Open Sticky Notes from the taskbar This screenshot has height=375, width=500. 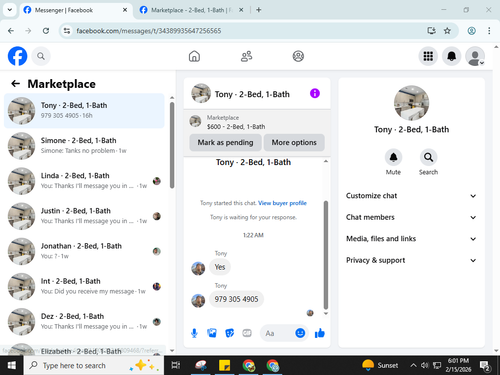pyautogui.click(x=224, y=366)
